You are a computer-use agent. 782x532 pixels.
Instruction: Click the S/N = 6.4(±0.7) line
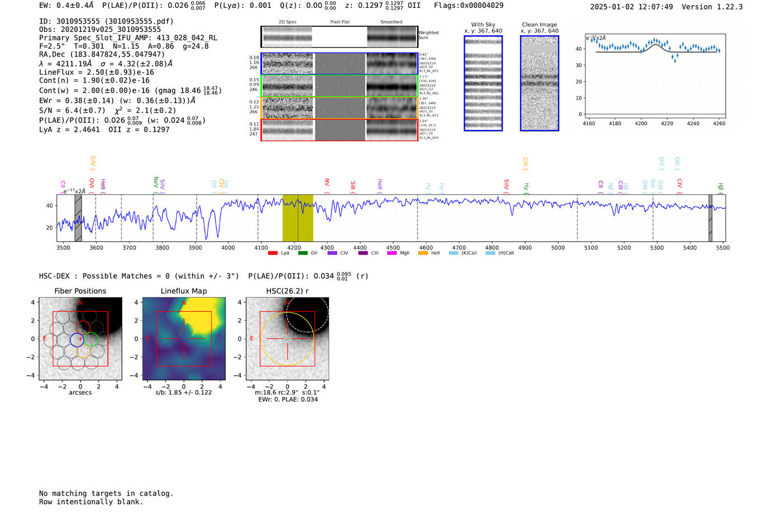click(108, 111)
